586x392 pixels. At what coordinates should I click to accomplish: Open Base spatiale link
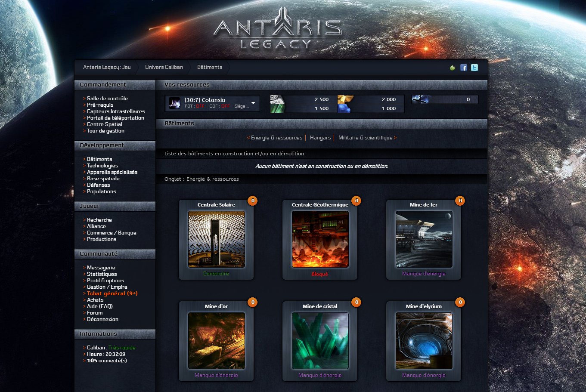pos(103,179)
